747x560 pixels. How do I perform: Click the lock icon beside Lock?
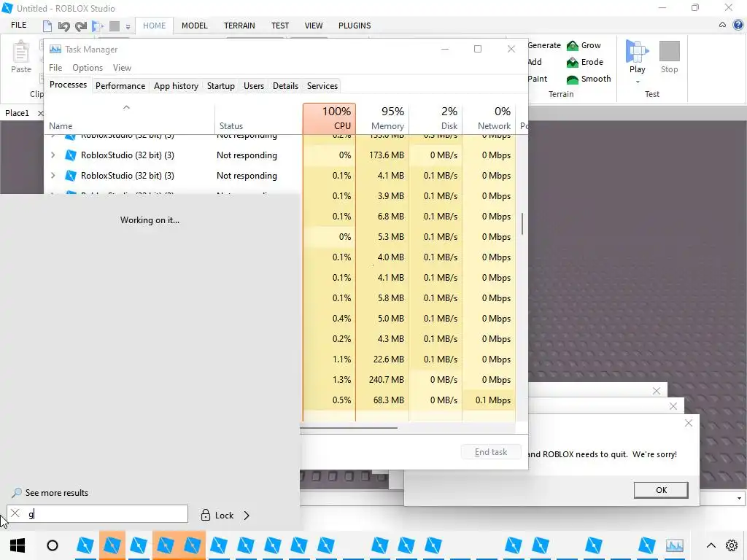click(205, 515)
